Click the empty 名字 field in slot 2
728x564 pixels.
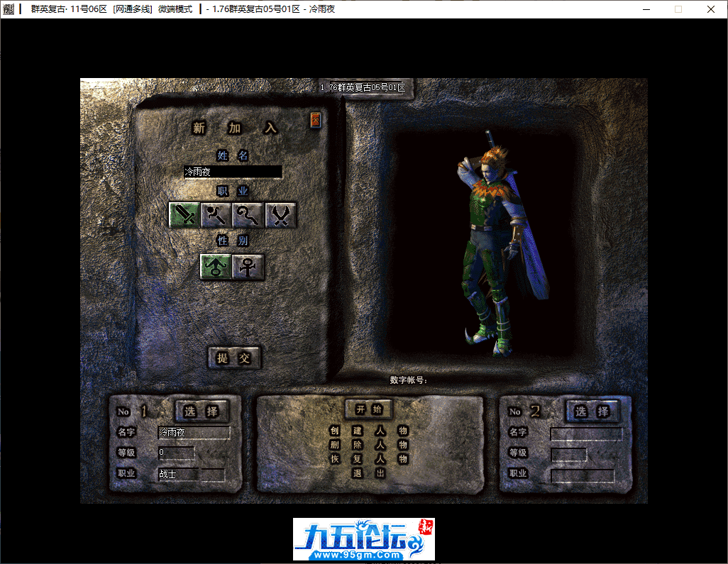[586, 433]
